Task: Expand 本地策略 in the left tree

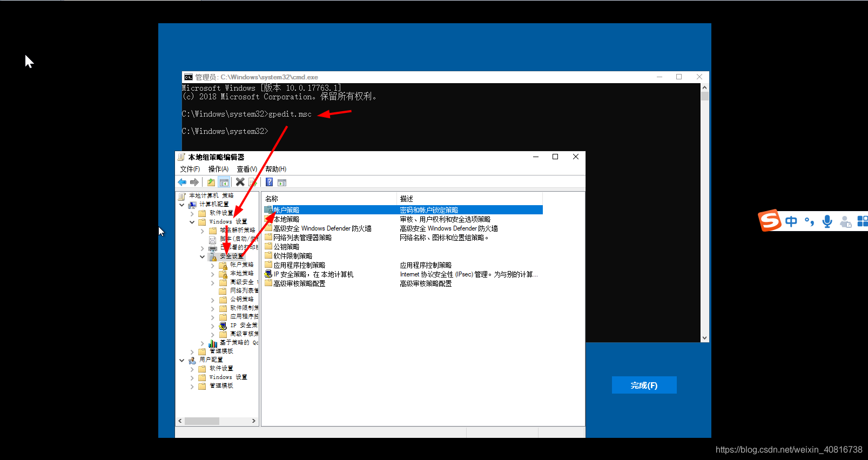Action: coord(213,274)
